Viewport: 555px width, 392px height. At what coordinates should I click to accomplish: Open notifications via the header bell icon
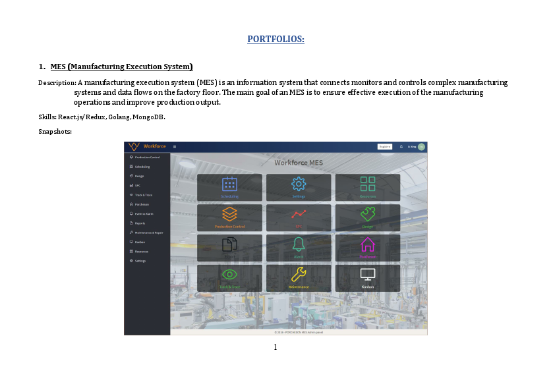(x=401, y=146)
